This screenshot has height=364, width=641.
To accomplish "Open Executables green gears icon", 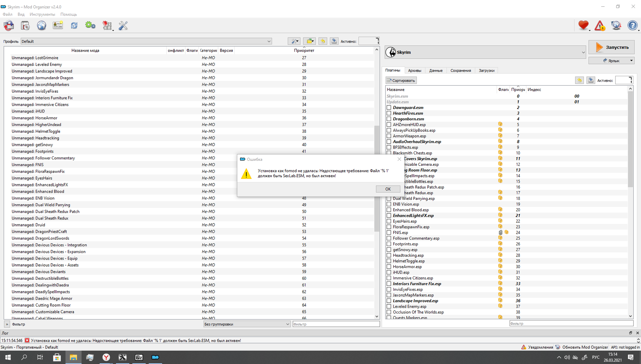I will pyautogui.click(x=90, y=26).
